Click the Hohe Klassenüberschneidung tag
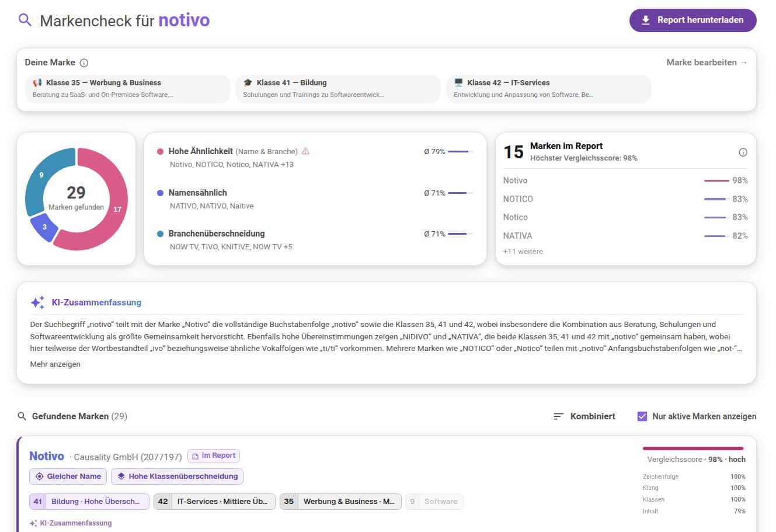 177,477
